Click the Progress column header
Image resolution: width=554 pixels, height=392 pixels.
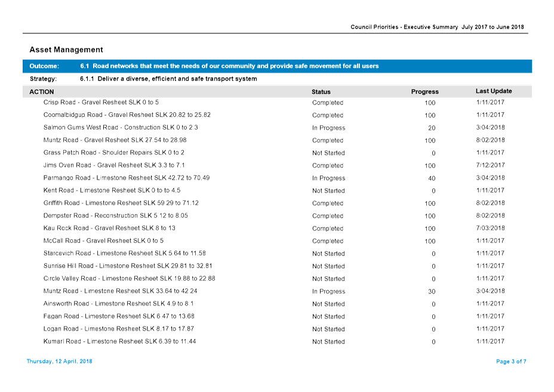click(424, 91)
